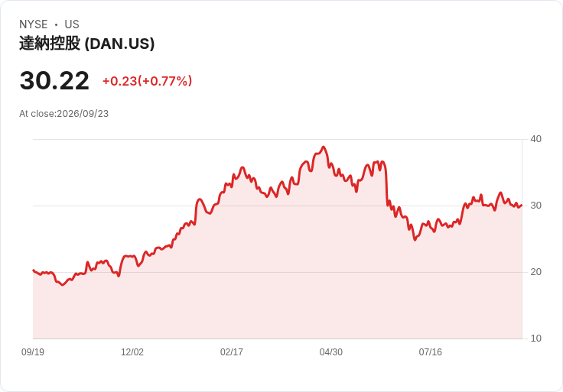Click the At close:2026/09/23 timestamp
This screenshot has height=392, width=563.
[x=64, y=114]
